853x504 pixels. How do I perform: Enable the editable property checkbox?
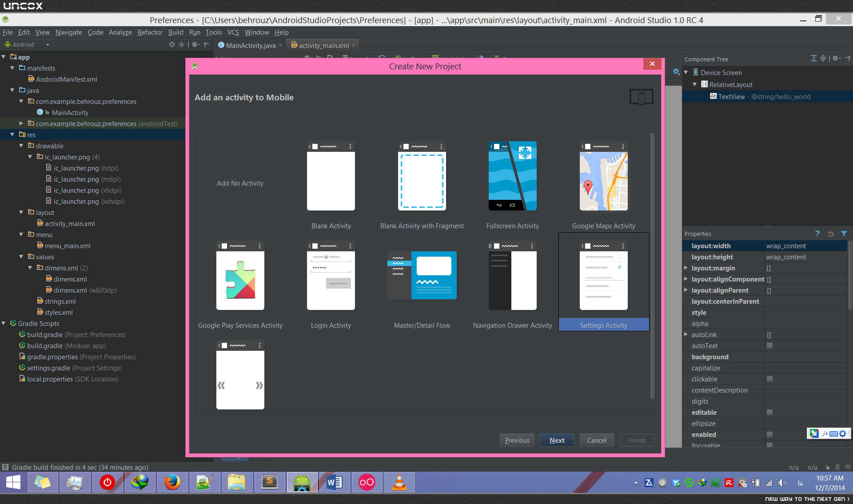[x=769, y=412]
